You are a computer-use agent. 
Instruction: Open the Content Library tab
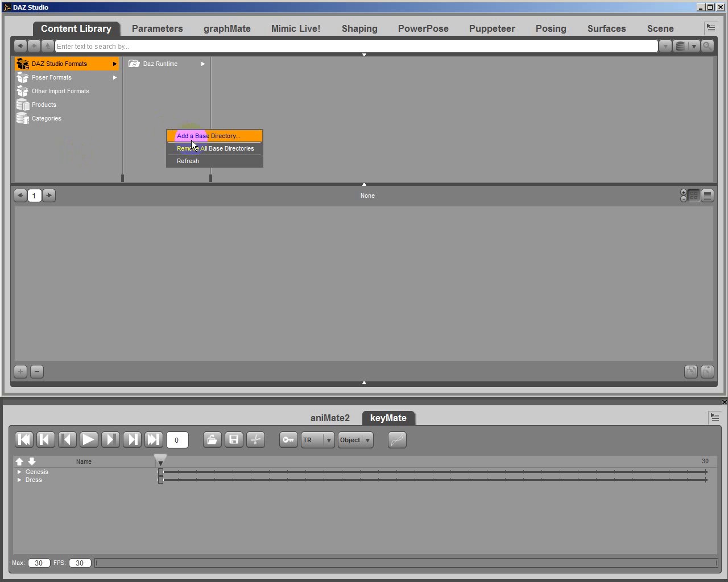tap(76, 28)
